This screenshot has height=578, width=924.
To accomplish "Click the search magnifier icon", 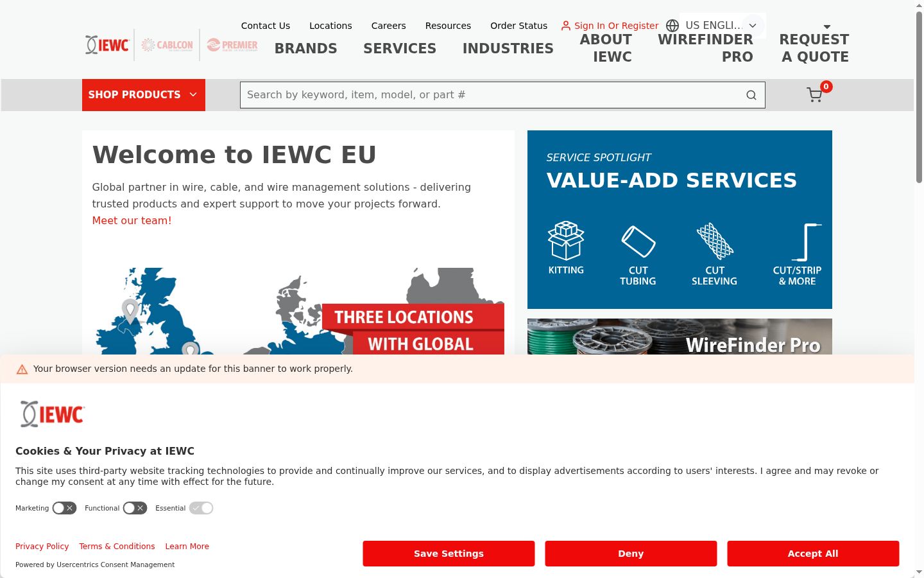I will click(x=751, y=95).
